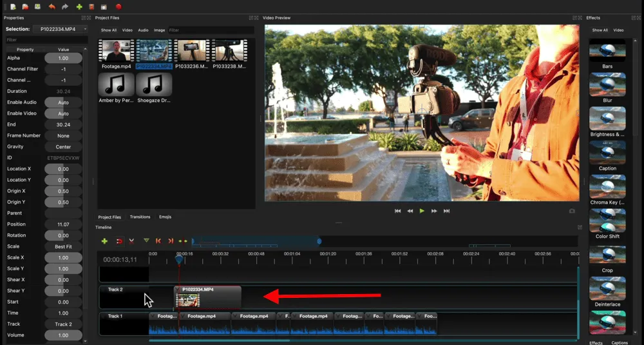Click the green Import Files plus icon
644x345 pixels.
[x=79, y=6]
